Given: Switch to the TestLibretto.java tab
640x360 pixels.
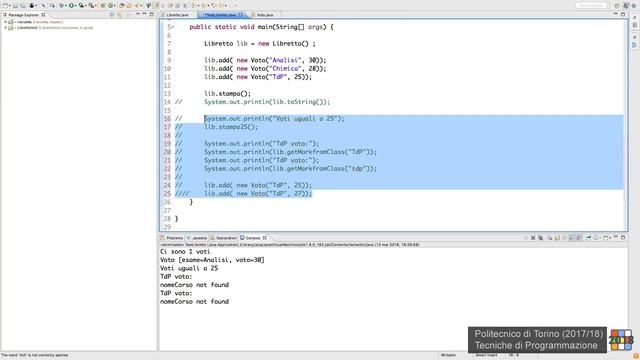Looking at the screenshot, I should [220, 15].
